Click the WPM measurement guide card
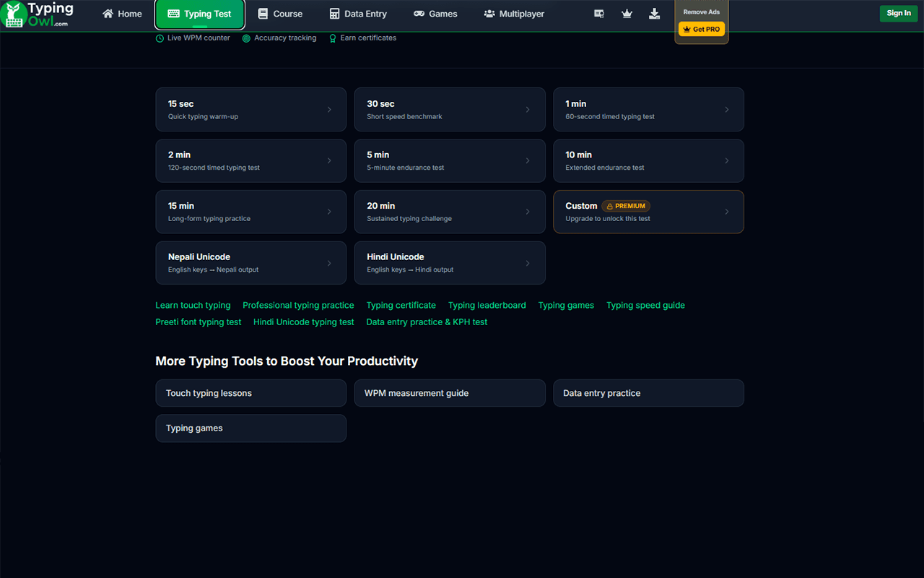 (x=450, y=393)
